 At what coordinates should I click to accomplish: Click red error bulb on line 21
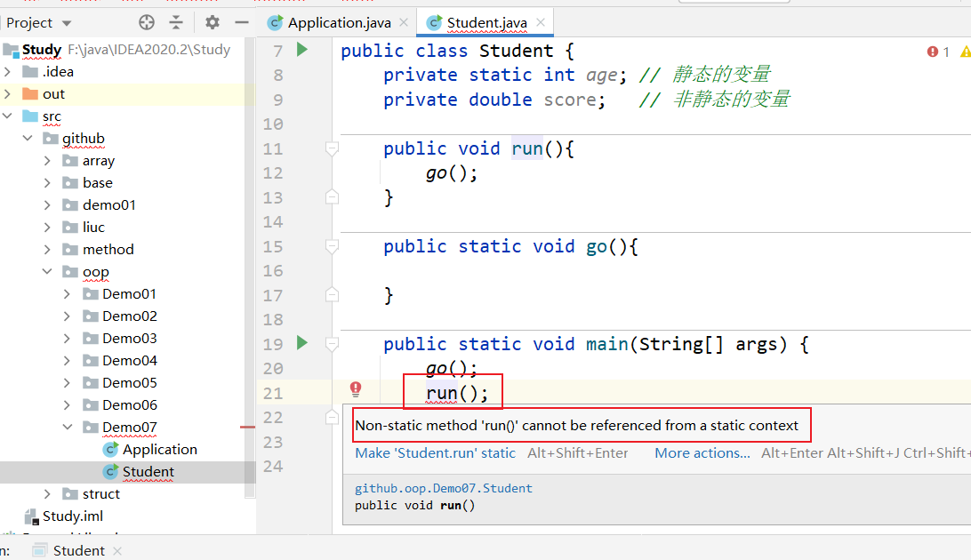point(356,388)
